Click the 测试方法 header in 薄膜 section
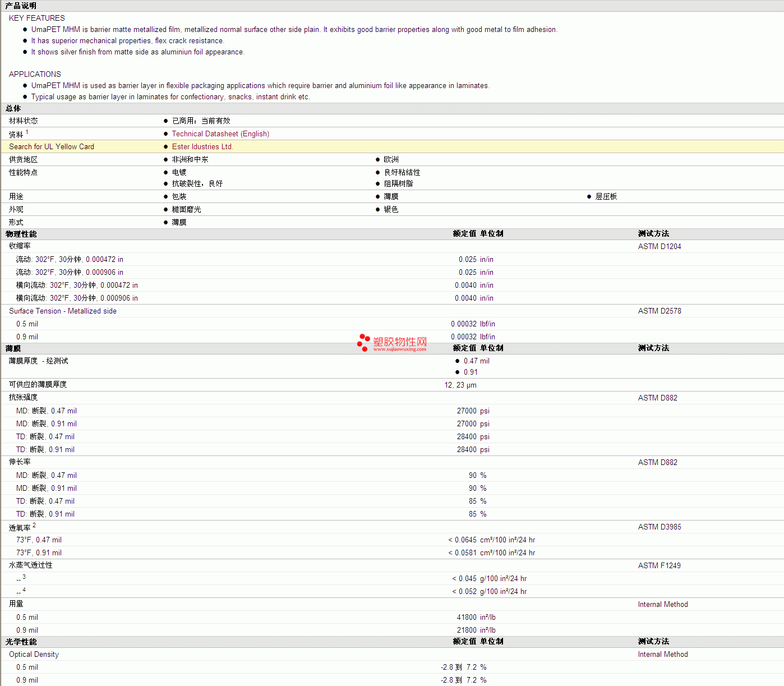The height and width of the screenshot is (686, 784). coord(653,348)
